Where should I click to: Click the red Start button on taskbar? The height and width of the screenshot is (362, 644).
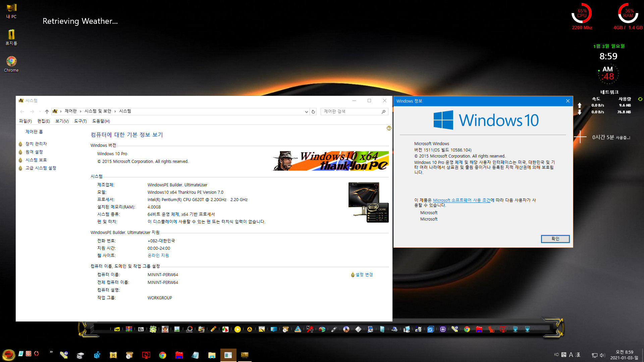8,354
